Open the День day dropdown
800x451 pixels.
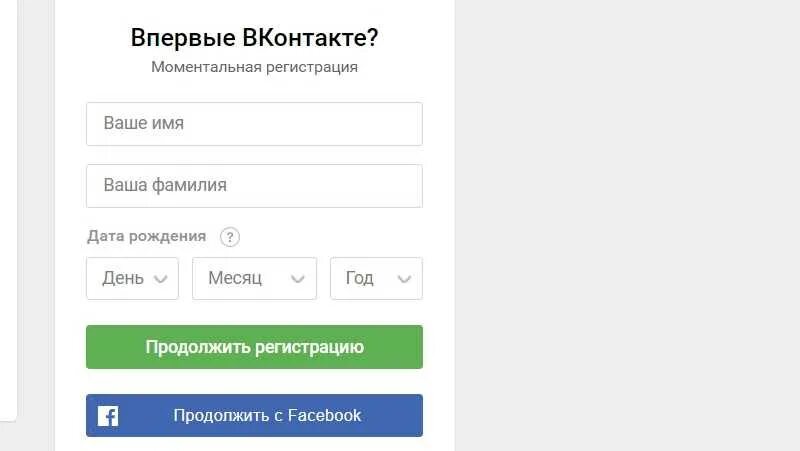133,279
